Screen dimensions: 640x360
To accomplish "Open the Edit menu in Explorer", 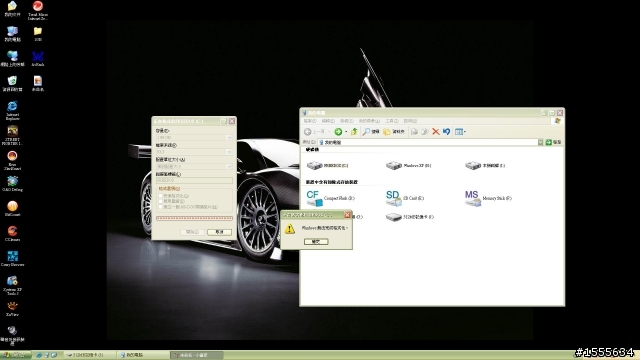I will pyautogui.click(x=328, y=121).
